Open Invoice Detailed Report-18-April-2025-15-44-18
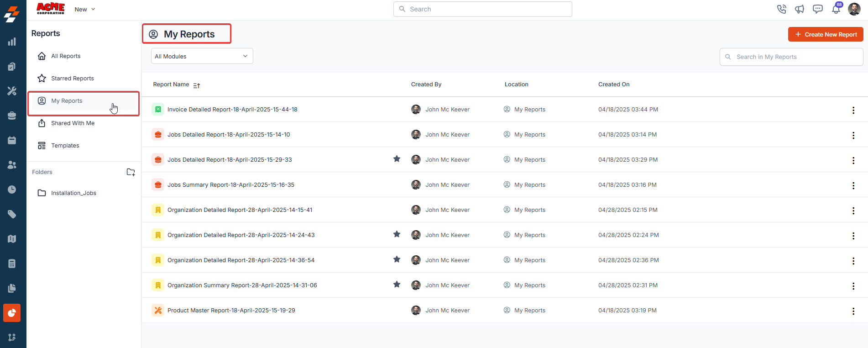This screenshot has height=348, width=868. coord(232,110)
